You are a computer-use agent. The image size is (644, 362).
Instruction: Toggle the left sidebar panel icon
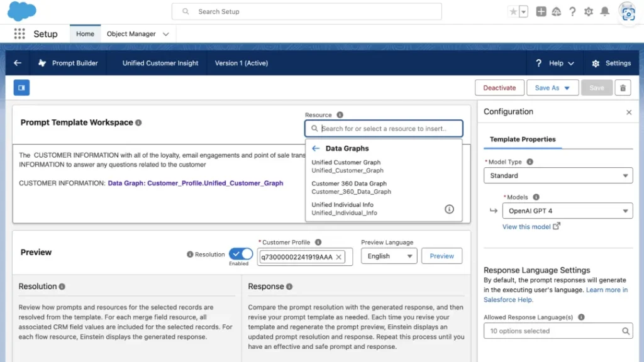tap(21, 88)
